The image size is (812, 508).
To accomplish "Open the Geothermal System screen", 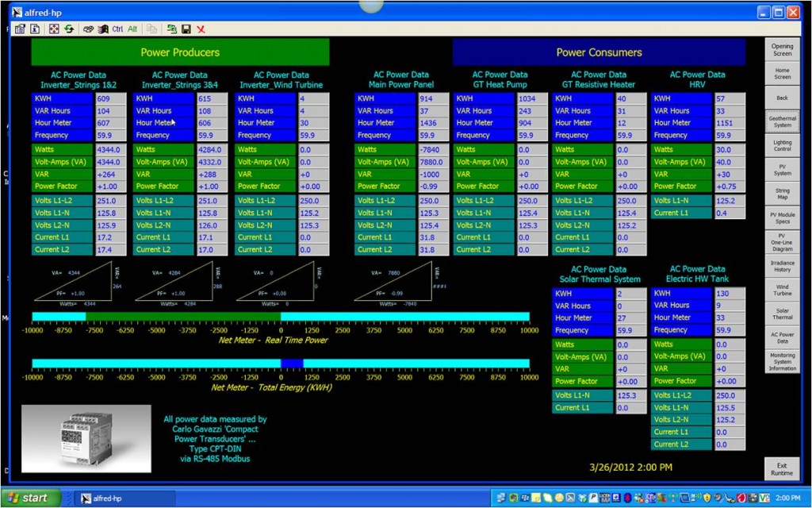I will 782,121.
